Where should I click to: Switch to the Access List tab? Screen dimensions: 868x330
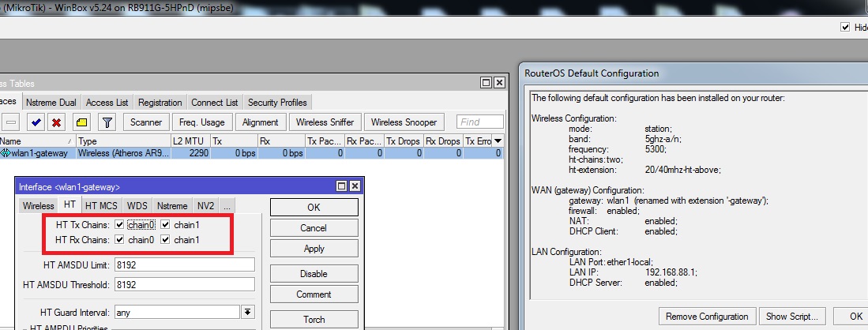point(107,103)
